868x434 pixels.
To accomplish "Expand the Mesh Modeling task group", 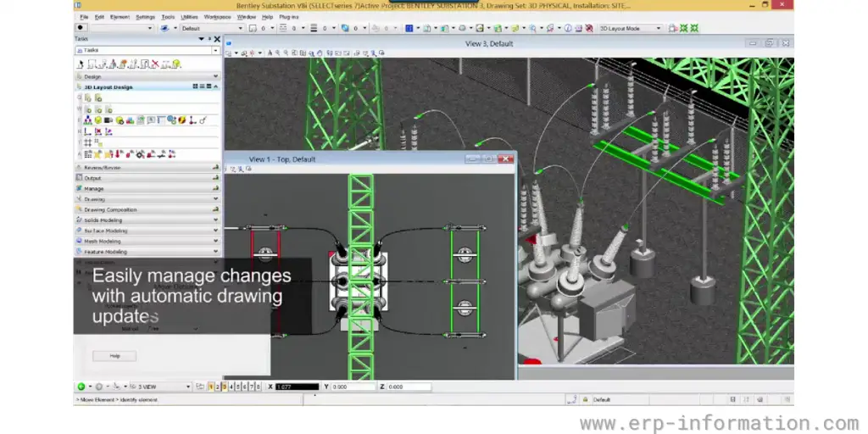I will pyautogui.click(x=216, y=241).
